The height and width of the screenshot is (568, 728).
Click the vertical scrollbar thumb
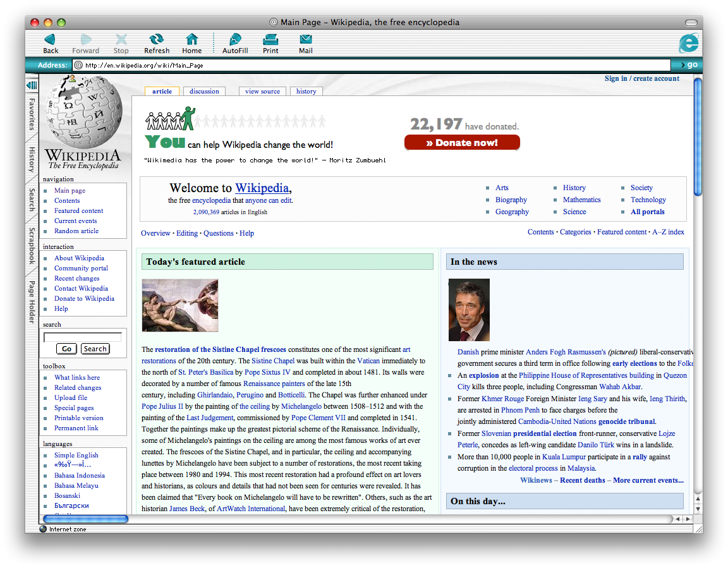(698, 137)
